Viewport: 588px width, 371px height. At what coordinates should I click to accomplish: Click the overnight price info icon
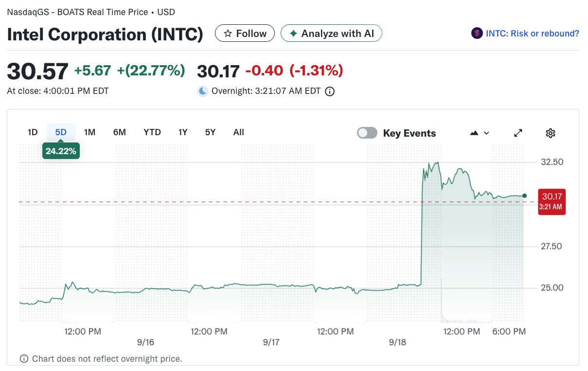click(x=330, y=91)
